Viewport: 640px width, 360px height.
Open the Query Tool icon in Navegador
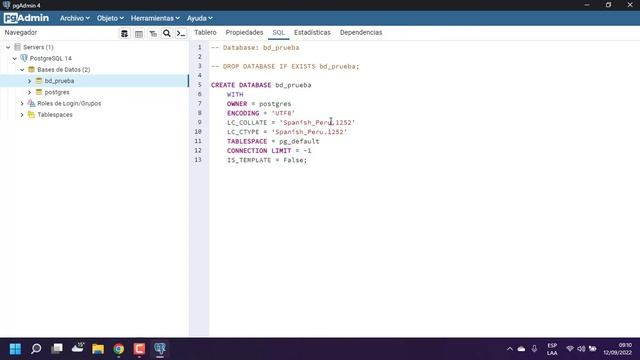pyautogui.click(x=124, y=33)
